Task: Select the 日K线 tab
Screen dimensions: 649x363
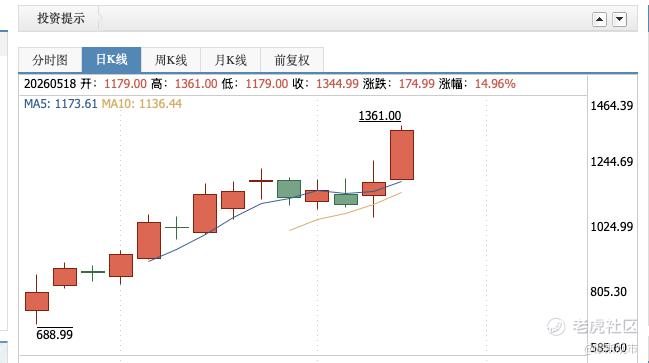Action: pos(111,60)
